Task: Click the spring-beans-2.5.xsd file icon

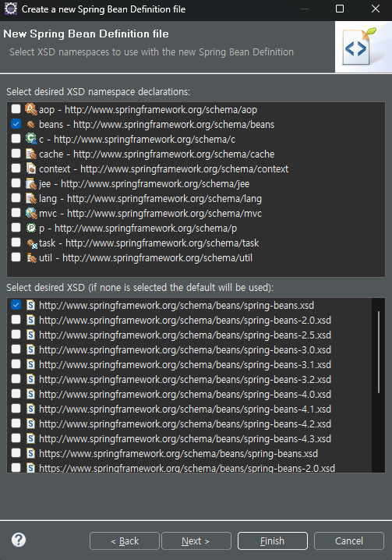Action: tap(31, 335)
